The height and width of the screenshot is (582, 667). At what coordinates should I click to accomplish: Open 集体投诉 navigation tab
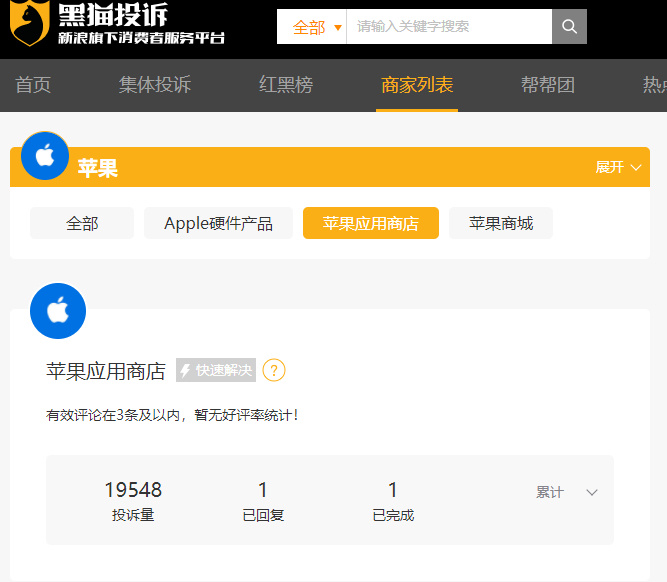tap(155, 85)
